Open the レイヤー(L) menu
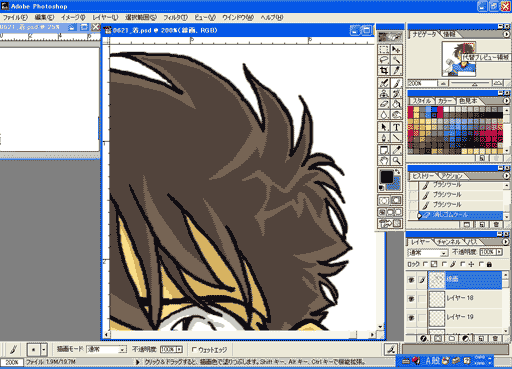The image size is (512, 369). pyautogui.click(x=105, y=17)
